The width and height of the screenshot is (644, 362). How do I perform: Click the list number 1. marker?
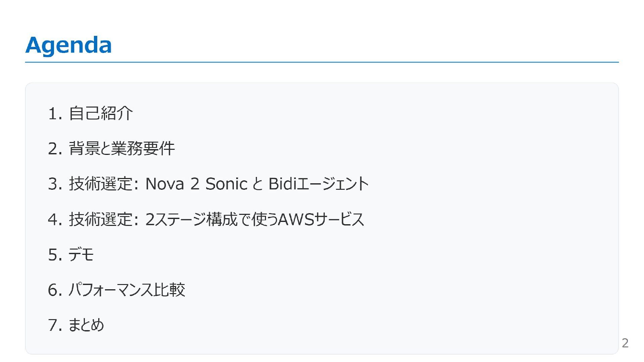coord(55,113)
